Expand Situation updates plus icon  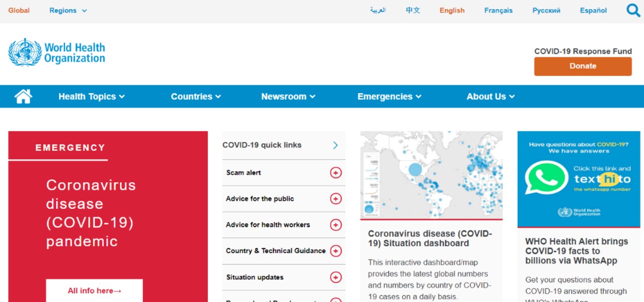[x=336, y=277]
